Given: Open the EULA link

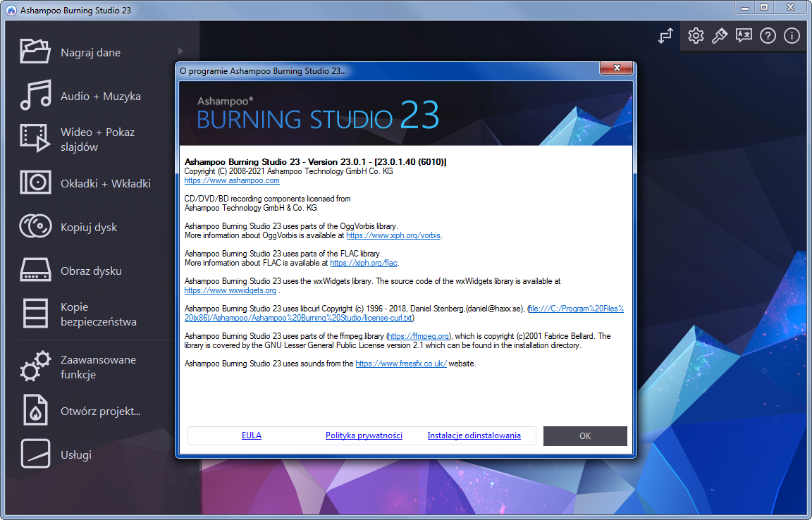Looking at the screenshot, I should [252, 435].
